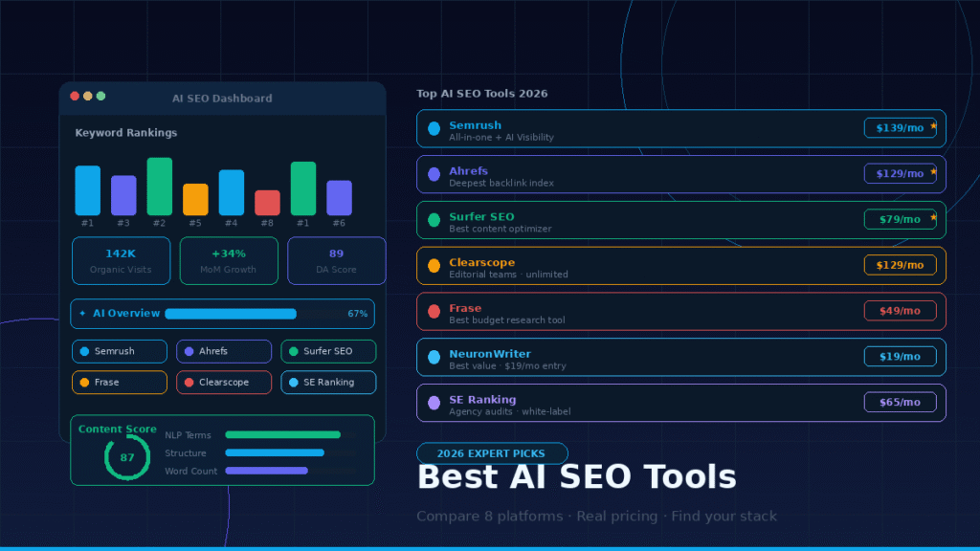
Task: Click the sparkle icon next to AI Overview
Action: coord(82,313)
